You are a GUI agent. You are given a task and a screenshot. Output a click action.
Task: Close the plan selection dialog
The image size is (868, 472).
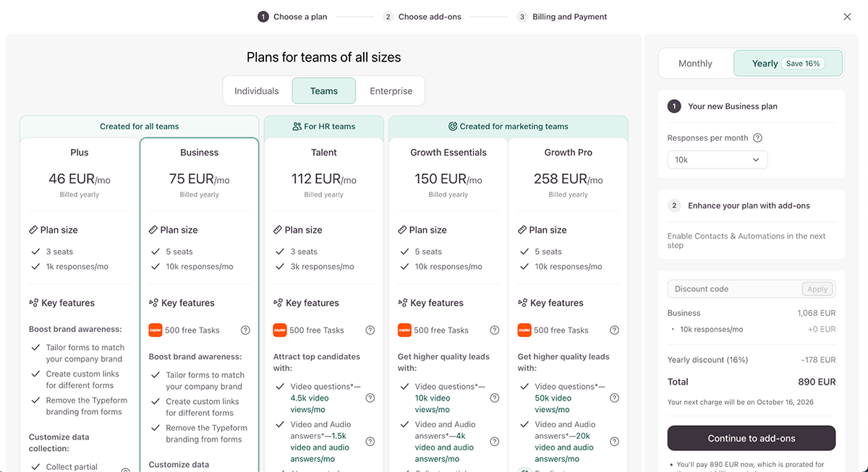click(847, 17)
